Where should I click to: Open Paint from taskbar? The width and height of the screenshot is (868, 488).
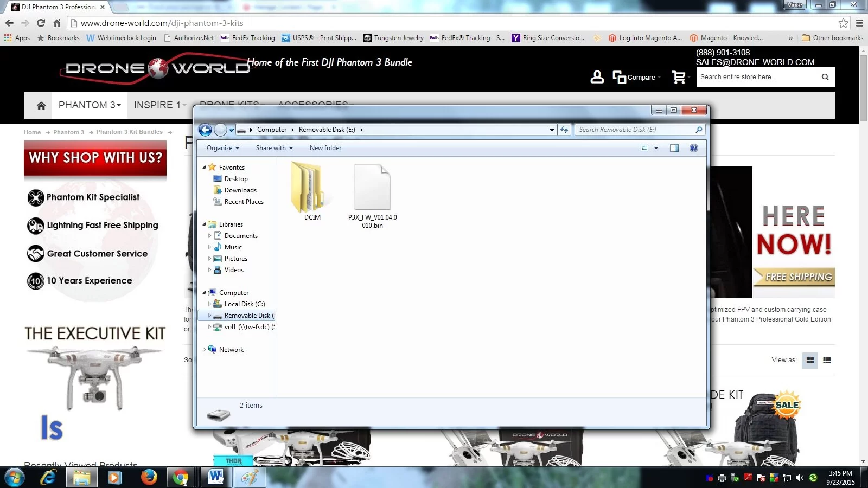[x=249, y=478]
